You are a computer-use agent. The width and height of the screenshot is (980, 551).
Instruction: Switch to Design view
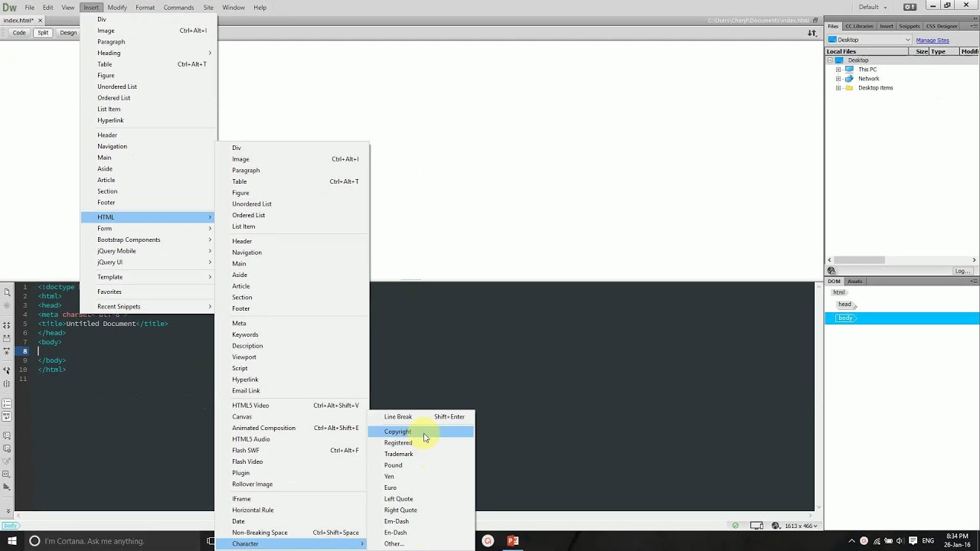(67, 32)
